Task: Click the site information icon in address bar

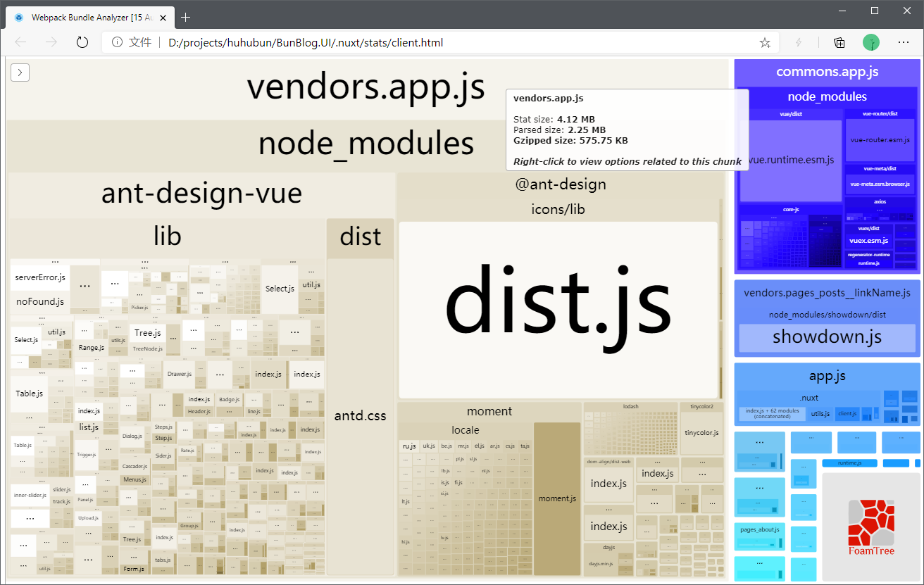Action: click(115, 42)
